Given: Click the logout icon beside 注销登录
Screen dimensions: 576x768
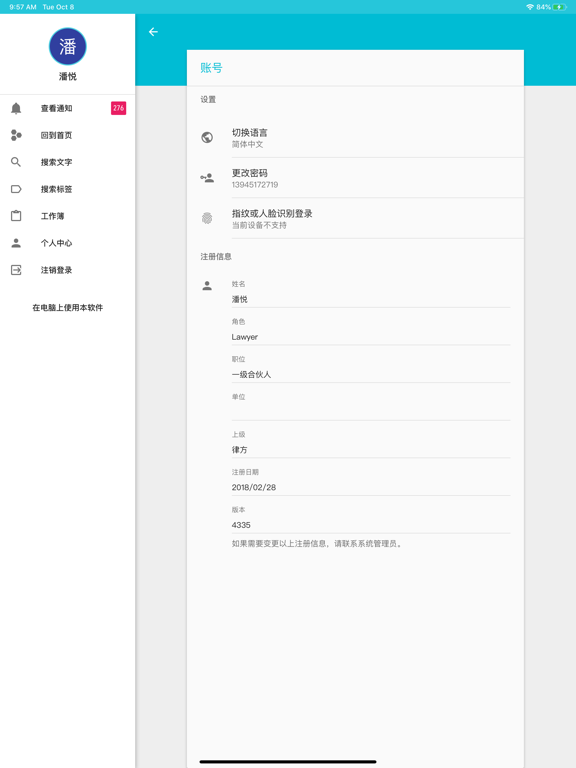Looking at the screenshot, I should pyautogui.click(x=16, y=270).
